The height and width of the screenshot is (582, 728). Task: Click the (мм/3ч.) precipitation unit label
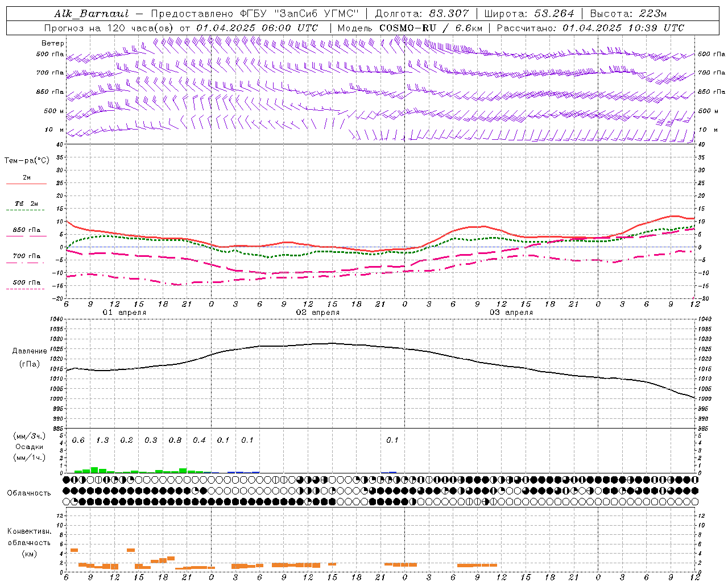tap(30, 436)
